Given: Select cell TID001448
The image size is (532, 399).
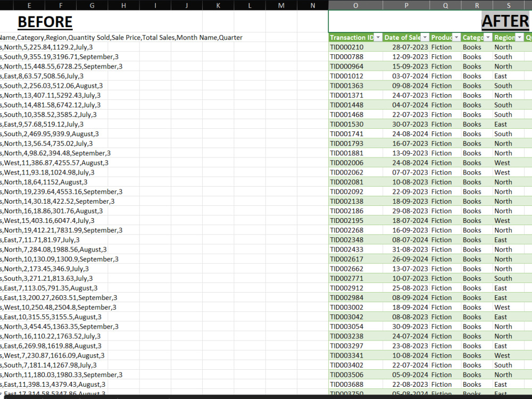Looking at the screenshot, I should [x=355, y=105].
